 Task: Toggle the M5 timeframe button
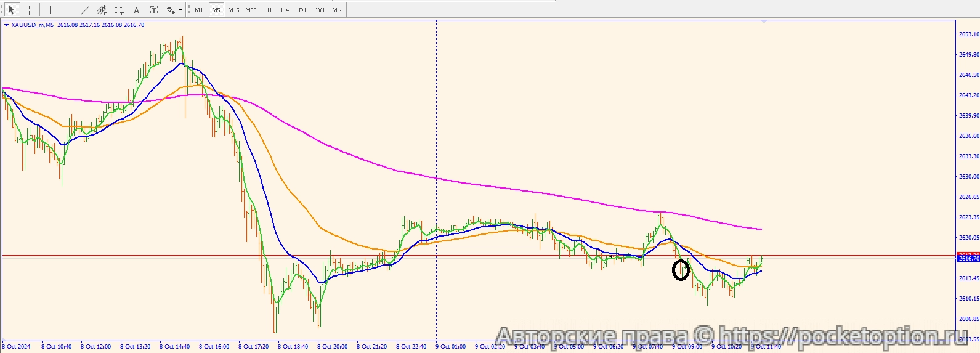tap(216, 10)
